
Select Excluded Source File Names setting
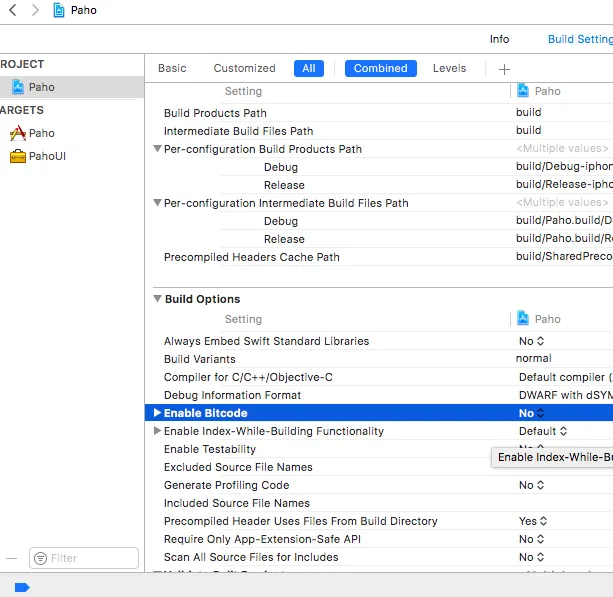point(238,467)
